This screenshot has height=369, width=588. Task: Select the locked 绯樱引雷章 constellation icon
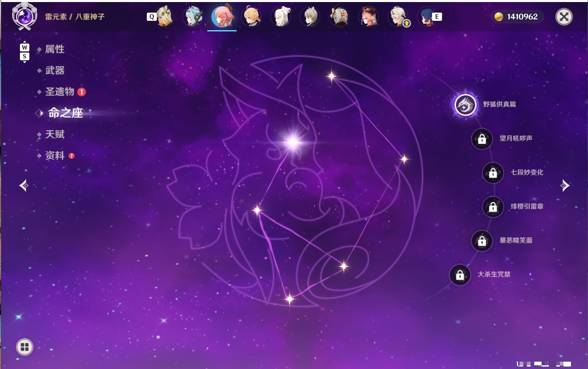click(x=493, y=207)
